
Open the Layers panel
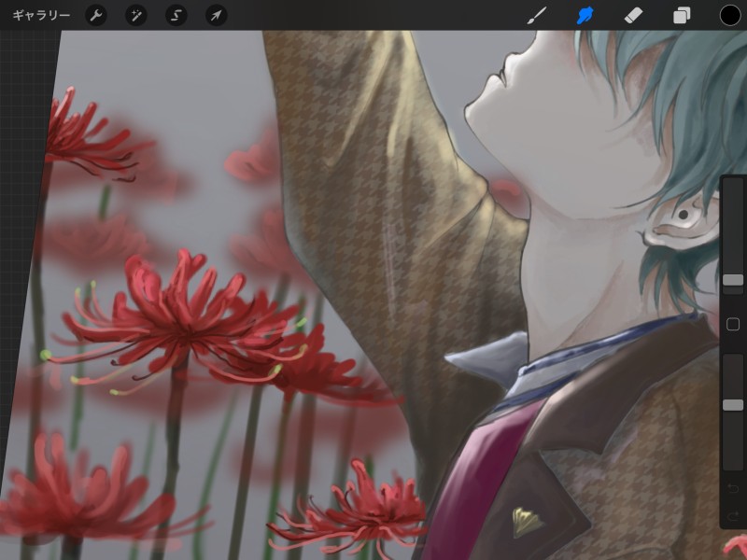[x=682, y=15]
